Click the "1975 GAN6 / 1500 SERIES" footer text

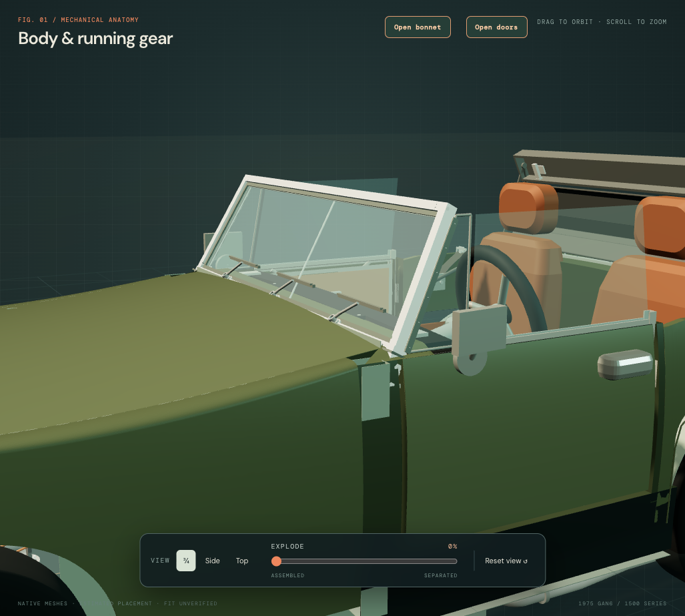coord(622,603)
